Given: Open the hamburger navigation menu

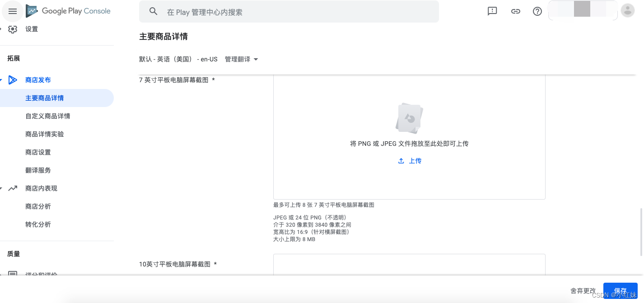Looking at the screenshot, I should point(13,11).
